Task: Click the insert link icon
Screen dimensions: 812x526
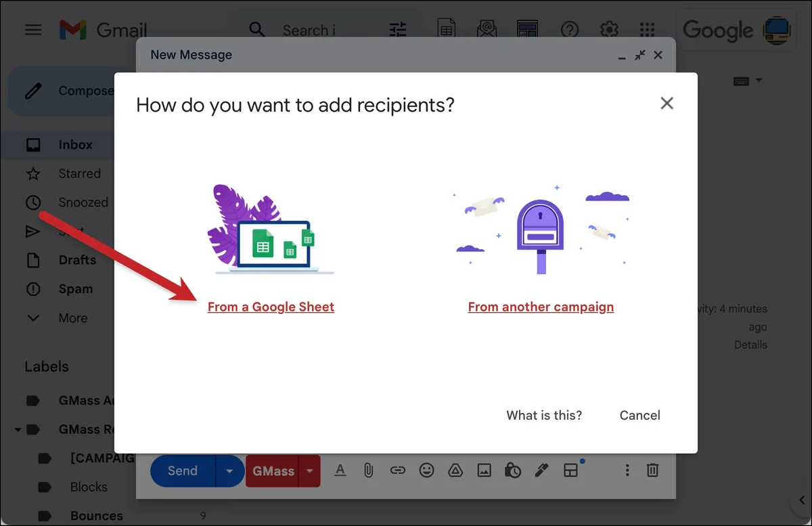Action: point(398,470)
